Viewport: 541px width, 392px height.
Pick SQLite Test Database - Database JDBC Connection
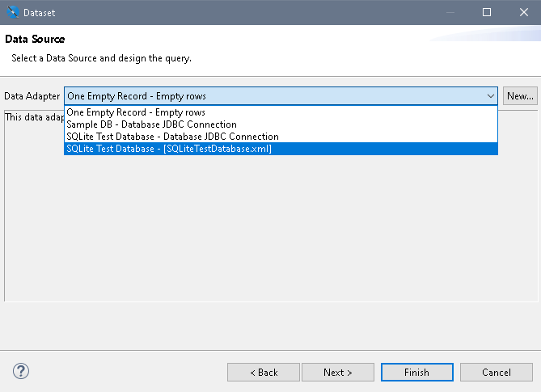click(172, 137)
